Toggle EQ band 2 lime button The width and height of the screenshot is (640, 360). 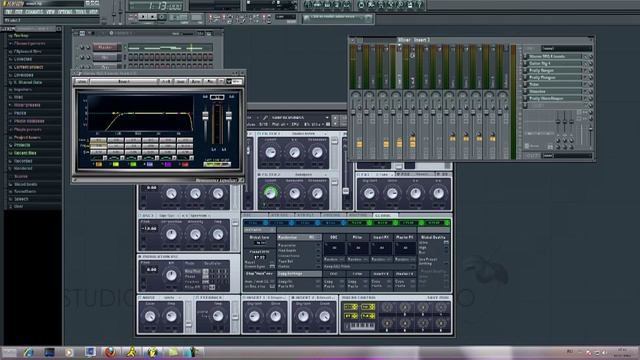116,164
